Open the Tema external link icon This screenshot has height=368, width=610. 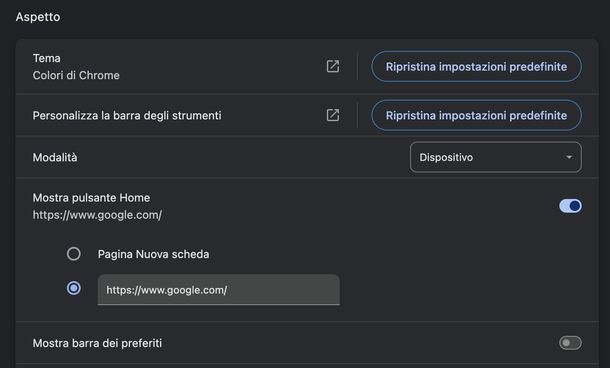click(x=333, y=67)
